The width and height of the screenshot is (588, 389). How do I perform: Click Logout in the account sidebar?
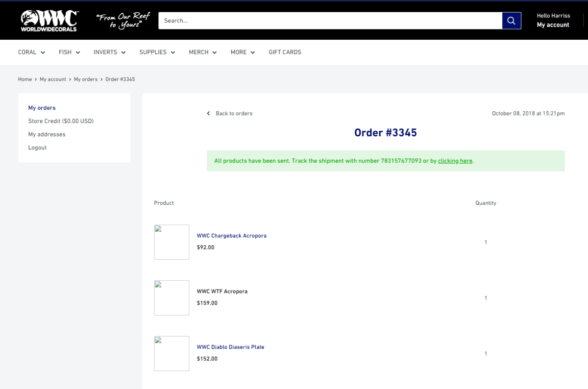click(x=37, y=147)
